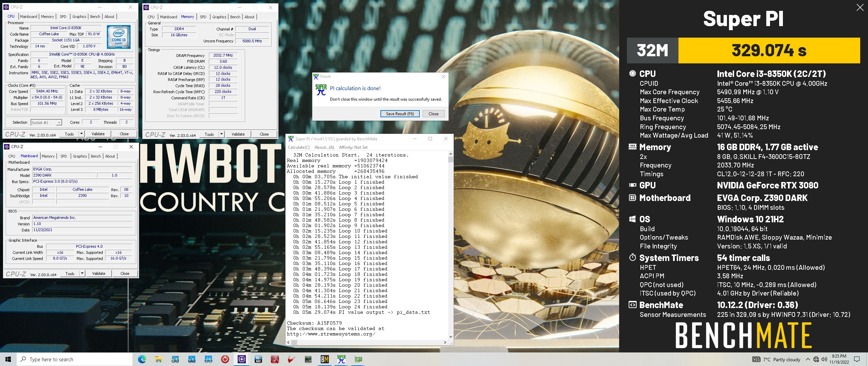Click the Z390 DARK model field
Screen dimensions: 868x366
(x=64, y=175)
